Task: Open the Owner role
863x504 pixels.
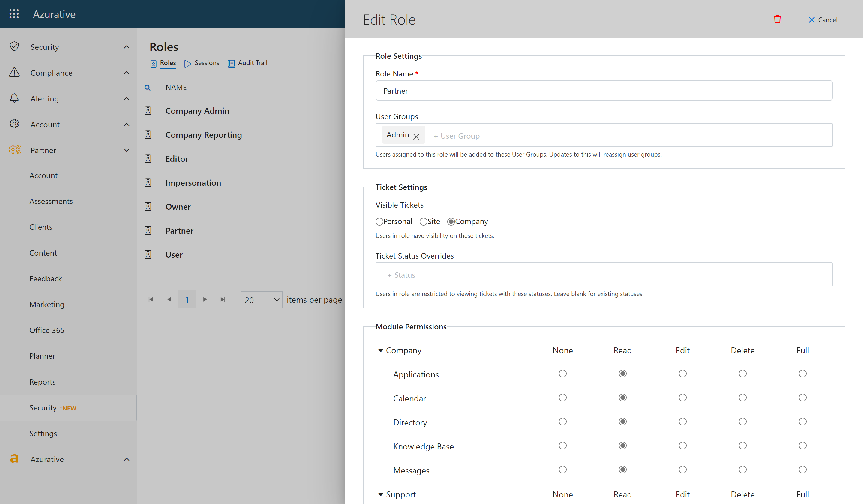Action: pos(178,206)
